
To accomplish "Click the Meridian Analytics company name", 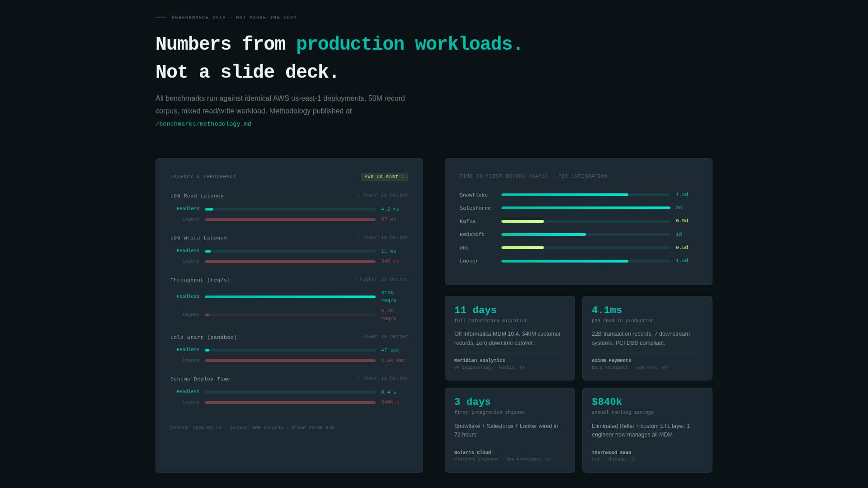I will point(480,360).
